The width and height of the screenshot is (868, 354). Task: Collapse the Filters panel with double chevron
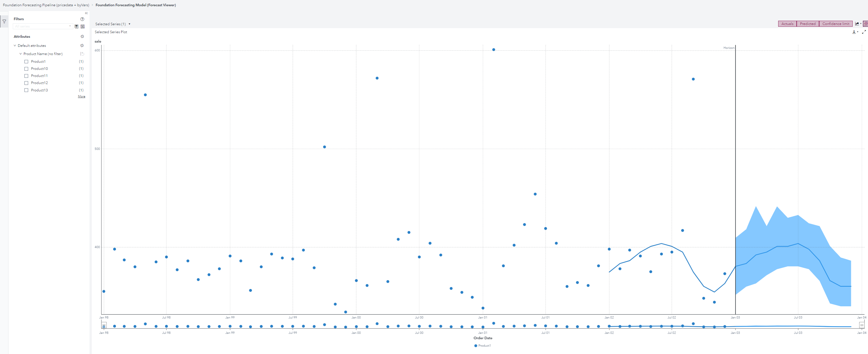86,13
